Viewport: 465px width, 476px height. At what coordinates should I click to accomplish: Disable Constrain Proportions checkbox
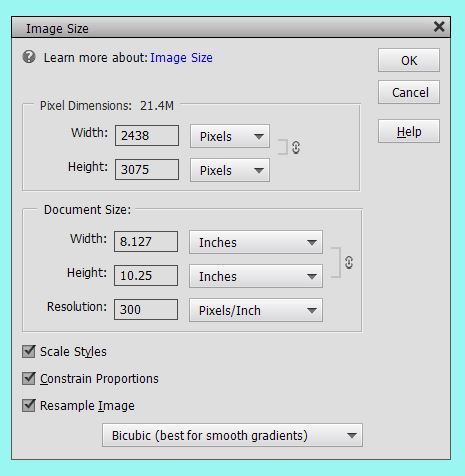(x=29, y=378)
